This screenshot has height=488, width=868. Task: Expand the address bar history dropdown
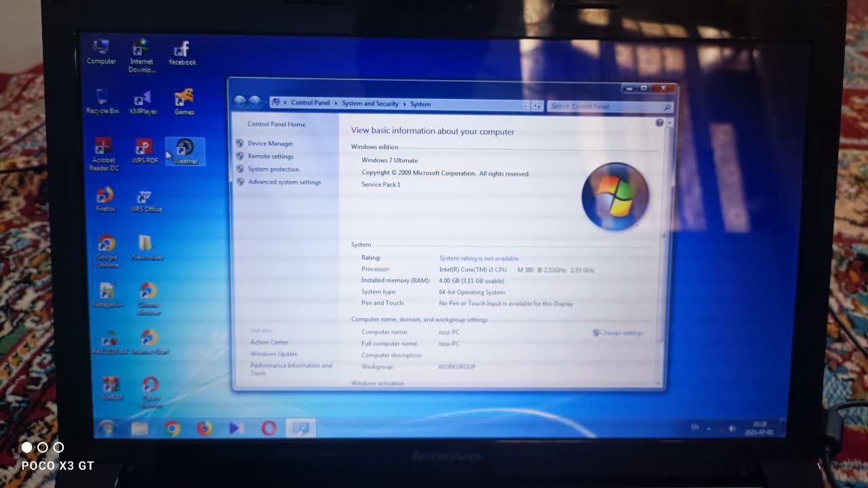pyautogui.click(x=526, y=106)
